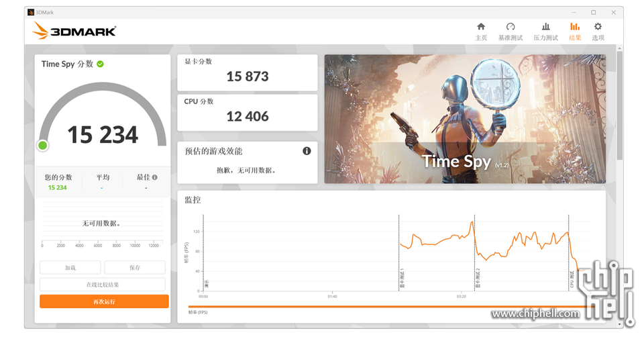Click the green validation checkmark beside Time Spy
Image resolution: width=644 pixels, height=337 pixels.
tap(100, 64)
